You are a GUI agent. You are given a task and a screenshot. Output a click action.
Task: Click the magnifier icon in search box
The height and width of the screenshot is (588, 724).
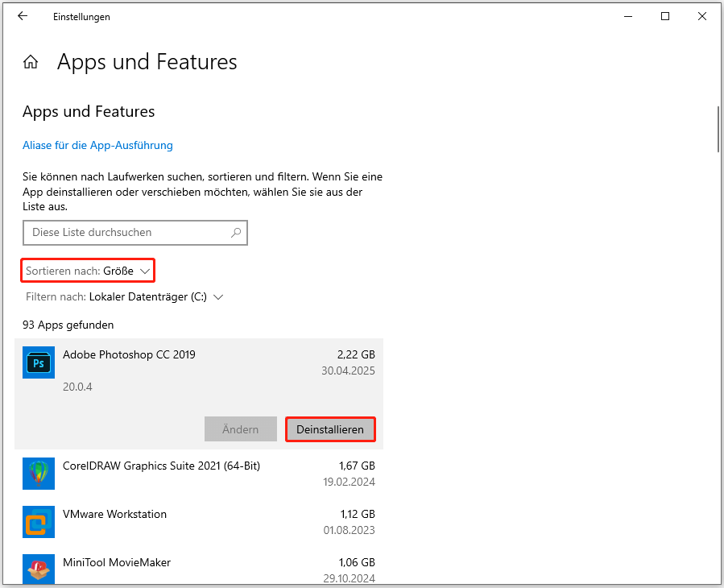236,232
